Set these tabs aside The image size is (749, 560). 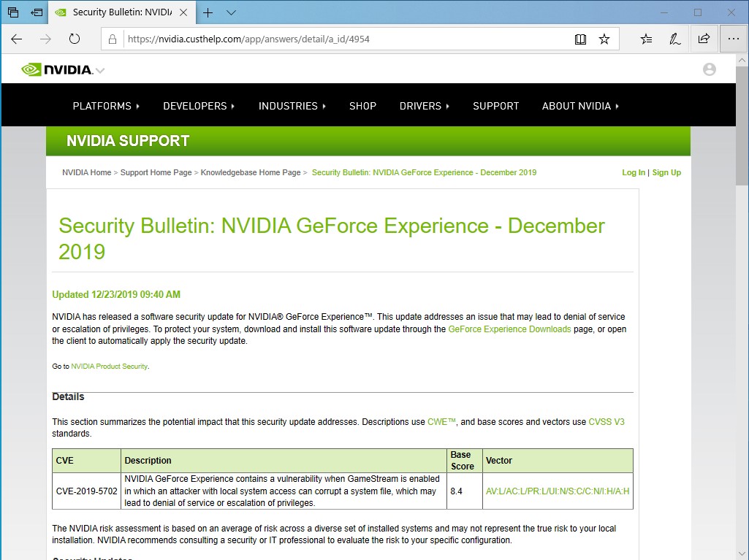click(37, 12)
